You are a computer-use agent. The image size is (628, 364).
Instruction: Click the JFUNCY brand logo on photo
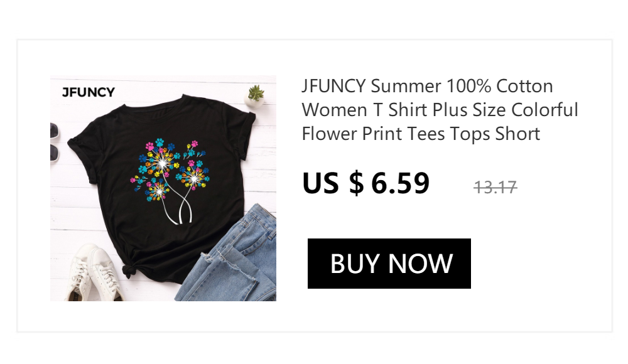(x=88, y=92)
